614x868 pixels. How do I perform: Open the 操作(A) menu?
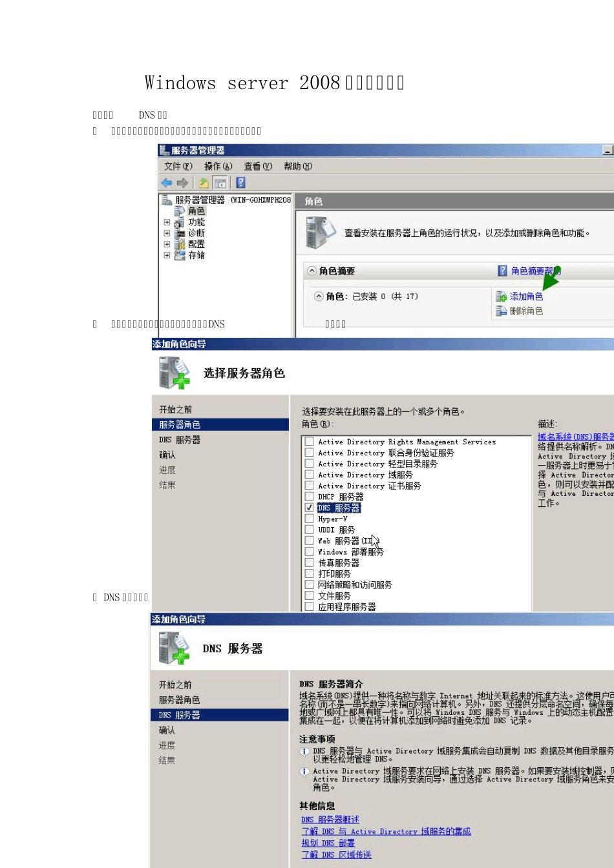(218, 166)
